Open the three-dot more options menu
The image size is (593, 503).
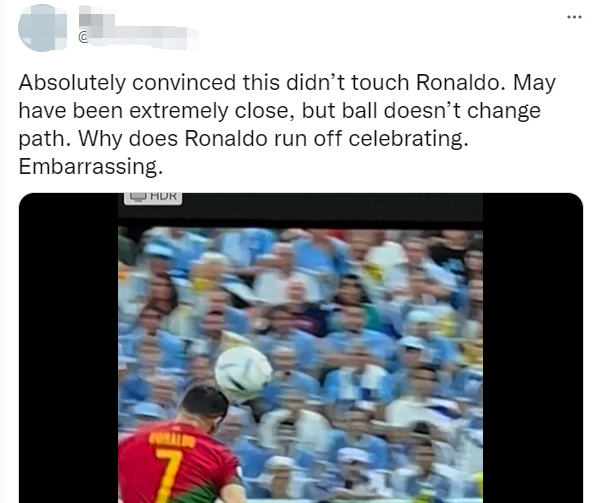click(x=574, y=17)
